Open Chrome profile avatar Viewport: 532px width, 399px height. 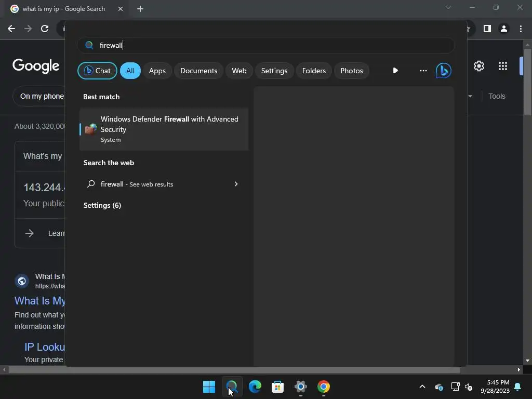click(504, 29)
